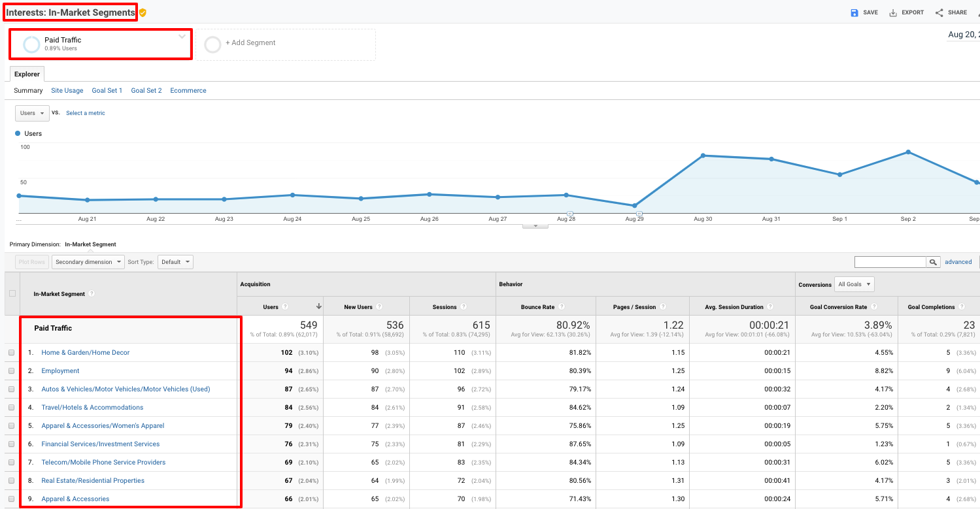Toggle the select-all checkbox in table header

(12, 293)
